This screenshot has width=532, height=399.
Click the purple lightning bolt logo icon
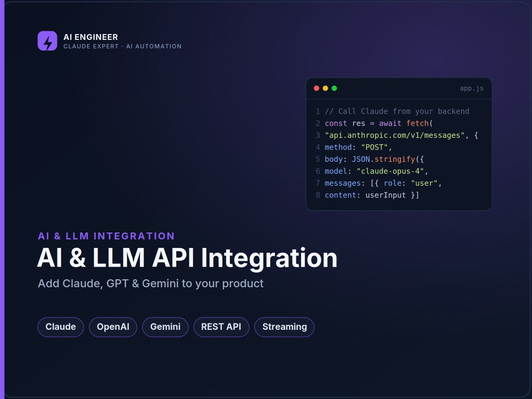47,41
